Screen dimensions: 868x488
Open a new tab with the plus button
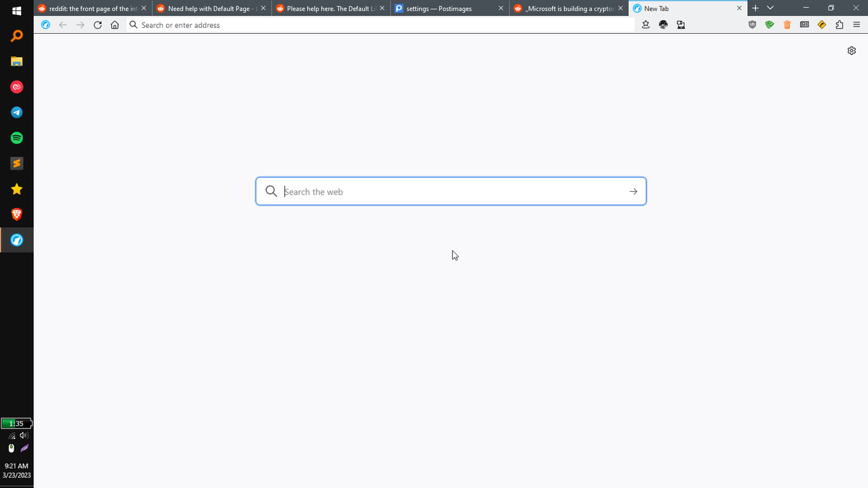point(755,8)
